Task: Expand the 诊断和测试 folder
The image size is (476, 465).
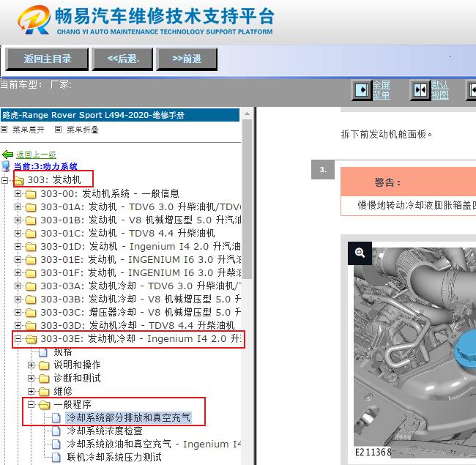Action: 31,378
